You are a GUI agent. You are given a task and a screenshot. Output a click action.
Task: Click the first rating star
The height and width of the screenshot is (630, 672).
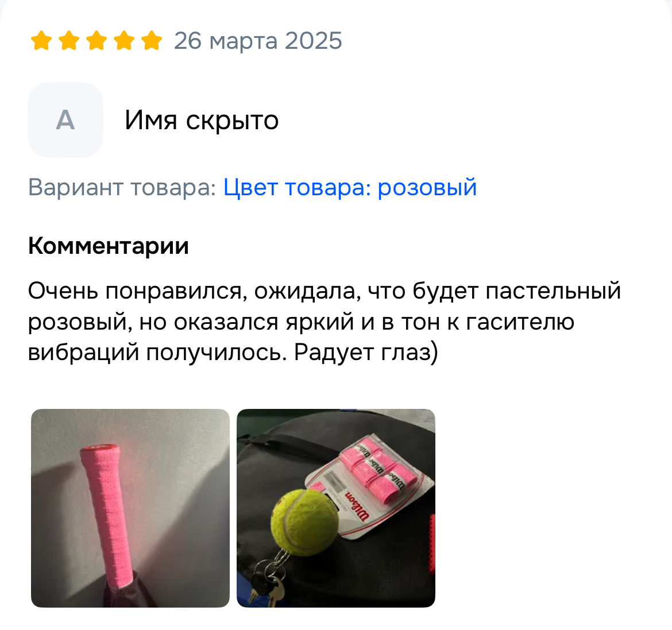coord(41,41)
